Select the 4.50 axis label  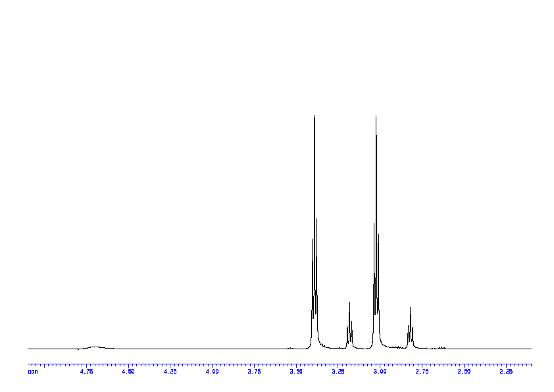coord(128,372)
